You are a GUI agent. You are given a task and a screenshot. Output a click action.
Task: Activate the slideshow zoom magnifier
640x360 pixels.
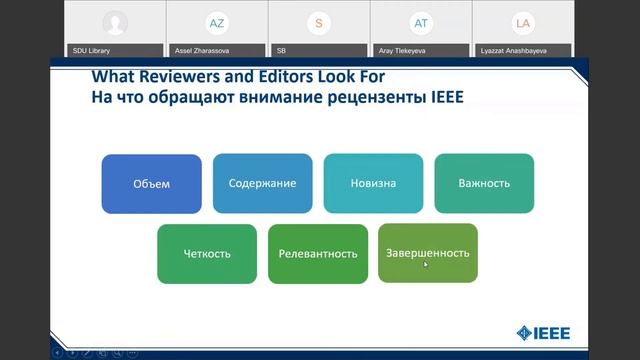[x=118, y=352]
